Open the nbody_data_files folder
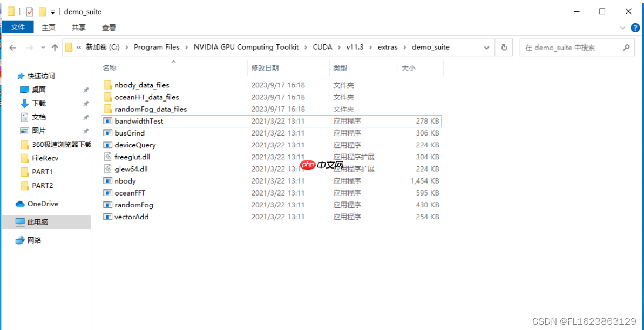 pos(142,85)
